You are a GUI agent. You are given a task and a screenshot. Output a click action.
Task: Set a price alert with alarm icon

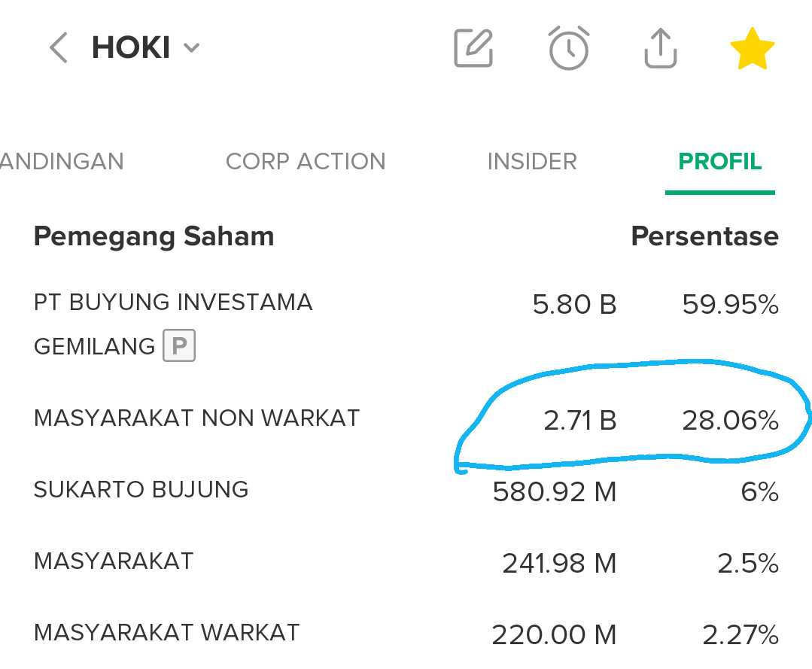pos(568,49)
